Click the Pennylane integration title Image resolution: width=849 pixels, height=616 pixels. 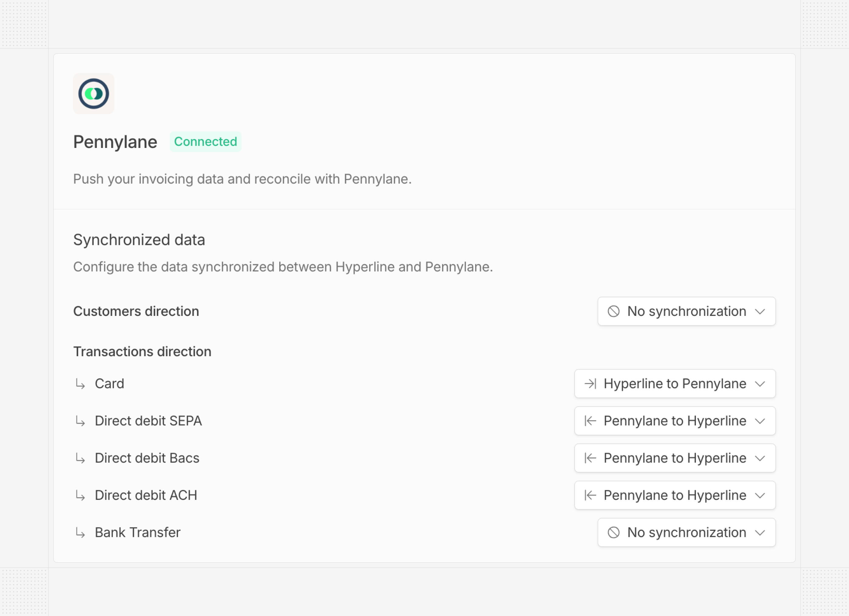[115, 142]
